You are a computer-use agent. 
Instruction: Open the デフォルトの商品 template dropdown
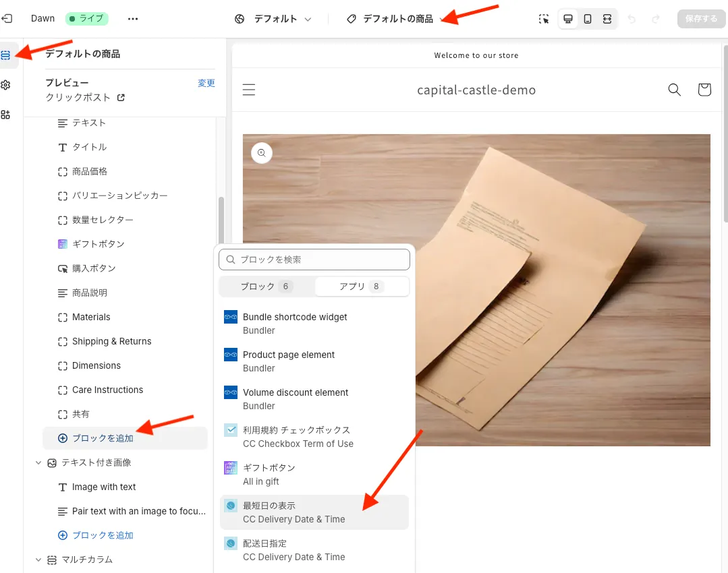[x=397, y=19]
